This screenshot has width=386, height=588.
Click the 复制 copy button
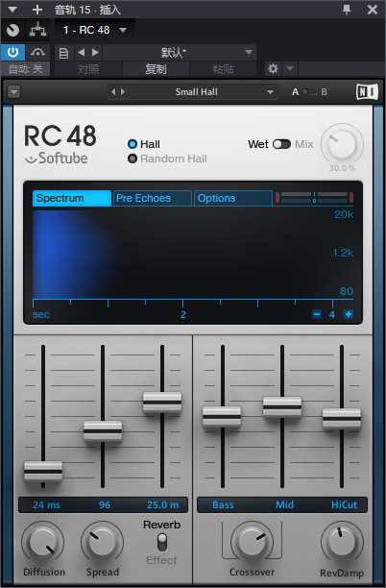tap(156, 69)
